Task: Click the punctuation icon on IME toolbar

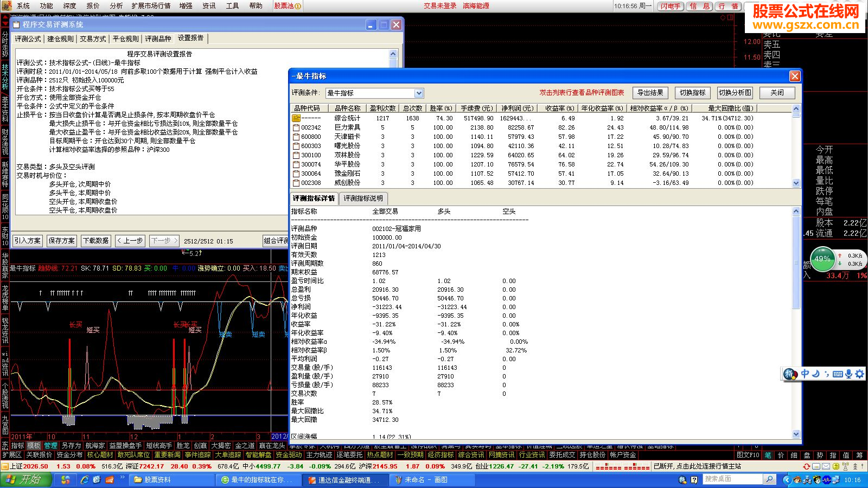Action: (826, 374)
